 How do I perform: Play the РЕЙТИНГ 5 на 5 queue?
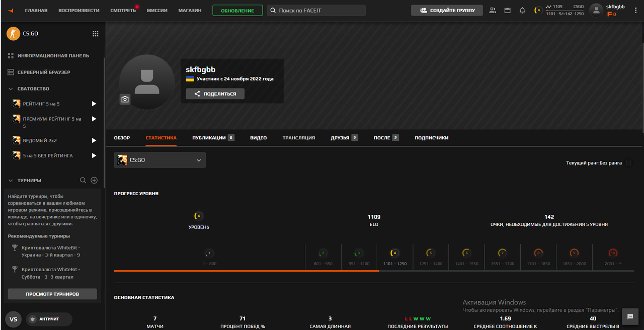pyautogui.click(x=94, y=104)
